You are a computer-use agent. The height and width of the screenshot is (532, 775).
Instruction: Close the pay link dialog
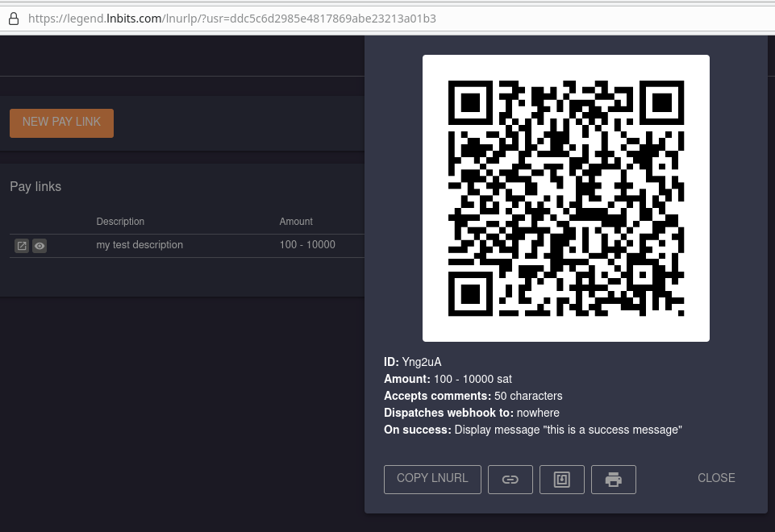coord(716,478)
